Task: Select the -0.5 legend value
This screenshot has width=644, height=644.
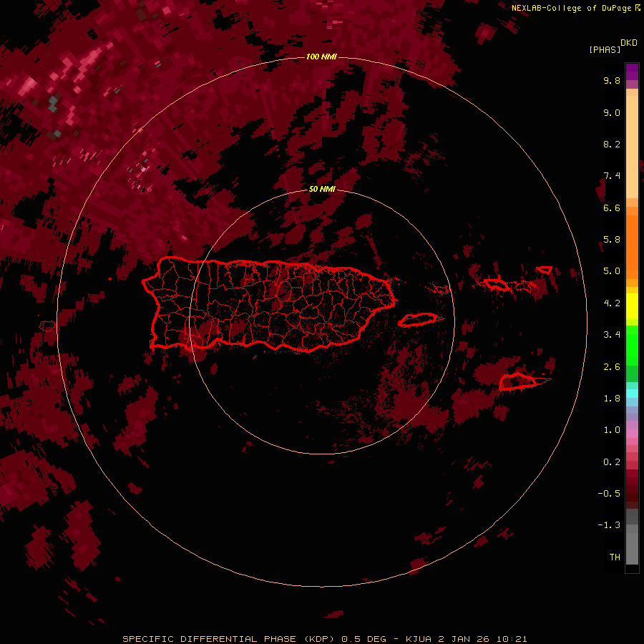Action: (609, 494)
